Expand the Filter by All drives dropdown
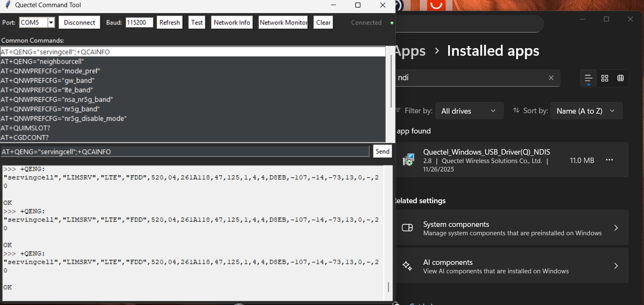The height and width of the screenshot is (305, 644). [x=469, y=111]
